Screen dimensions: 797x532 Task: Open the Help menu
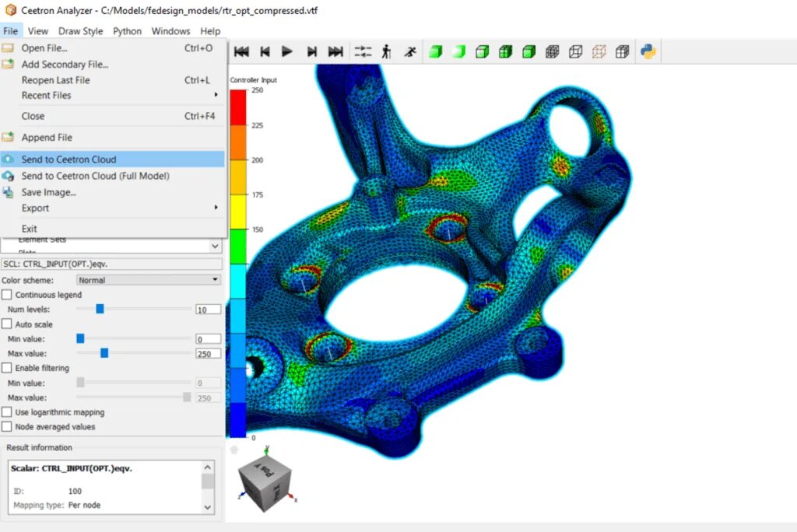tap(210, 31)
